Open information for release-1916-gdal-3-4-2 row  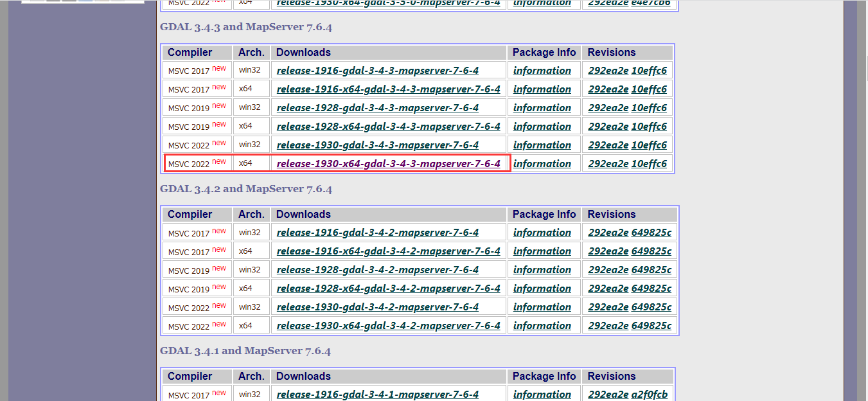click(x=542, y=233)
